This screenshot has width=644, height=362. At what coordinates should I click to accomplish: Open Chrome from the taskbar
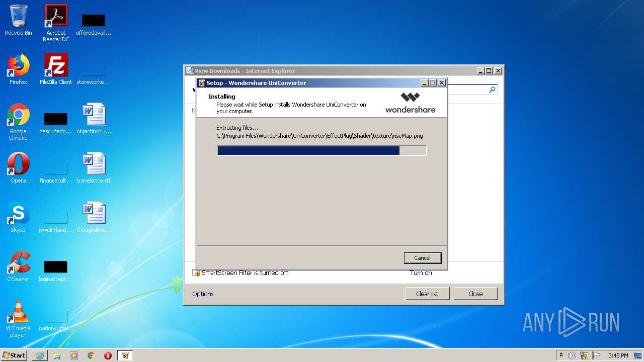click(x=91, y=355)
